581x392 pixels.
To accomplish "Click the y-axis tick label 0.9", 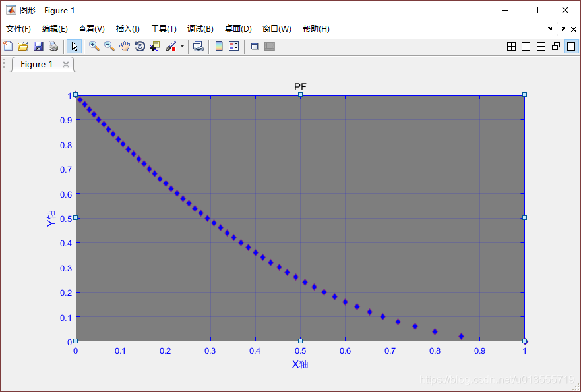I will pyautogui.click(x=66, y=120).
